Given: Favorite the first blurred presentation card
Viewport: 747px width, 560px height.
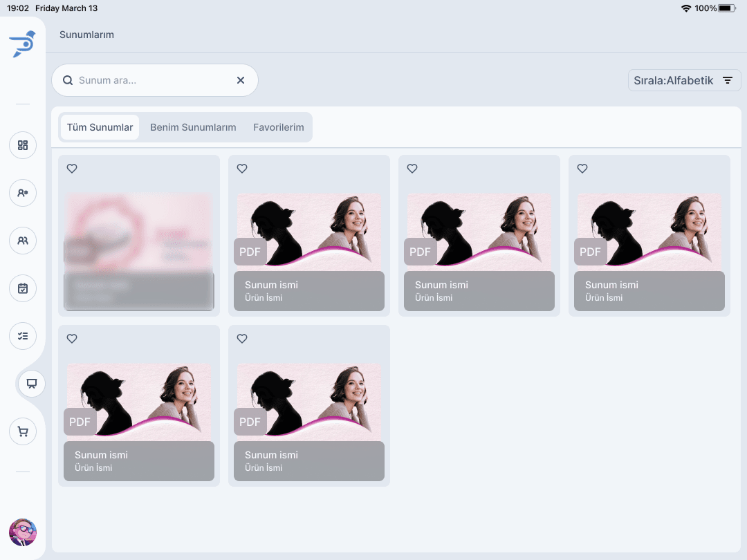Looking at the screenshot, I should pyautogui.click(x=72, y=169).
